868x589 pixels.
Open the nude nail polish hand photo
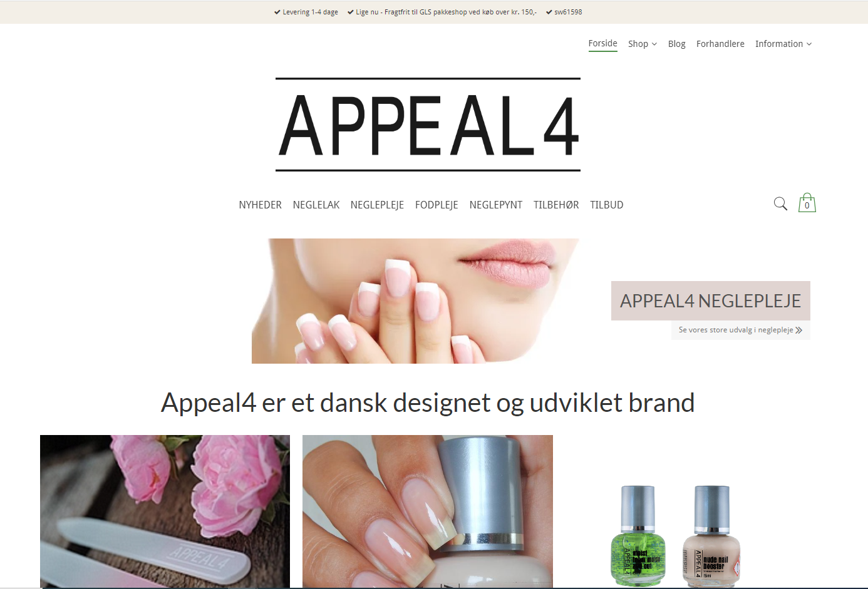[428, 511]
